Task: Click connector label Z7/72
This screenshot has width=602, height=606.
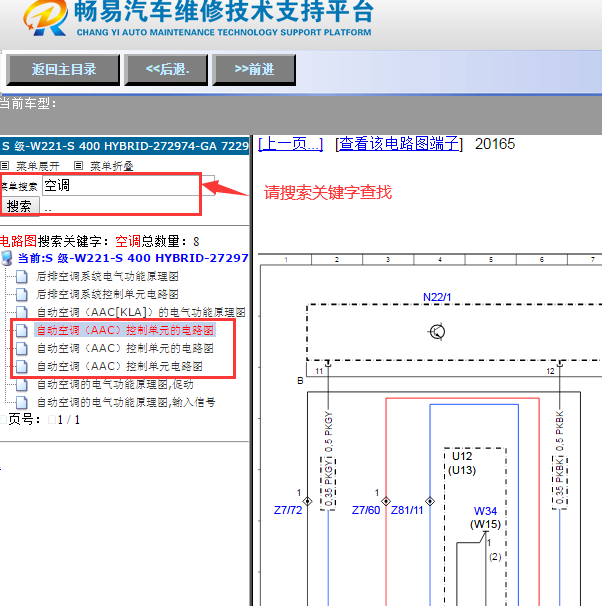Action: coord(288,510)
